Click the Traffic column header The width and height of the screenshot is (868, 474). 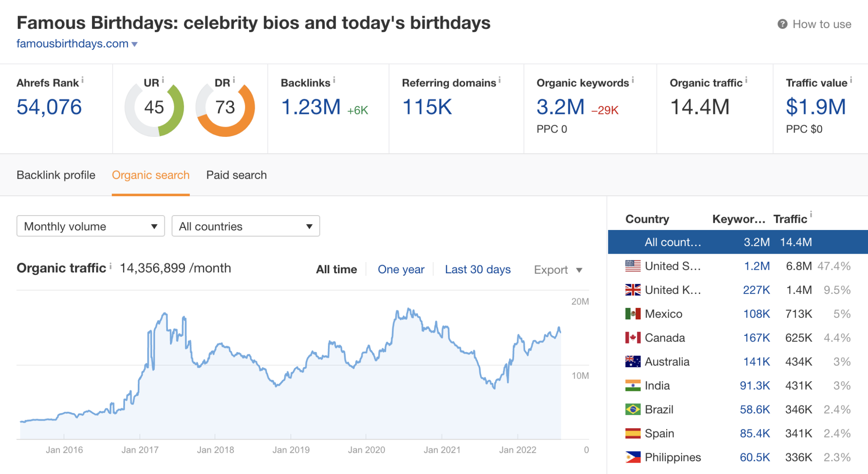click(x=790, y=219)
